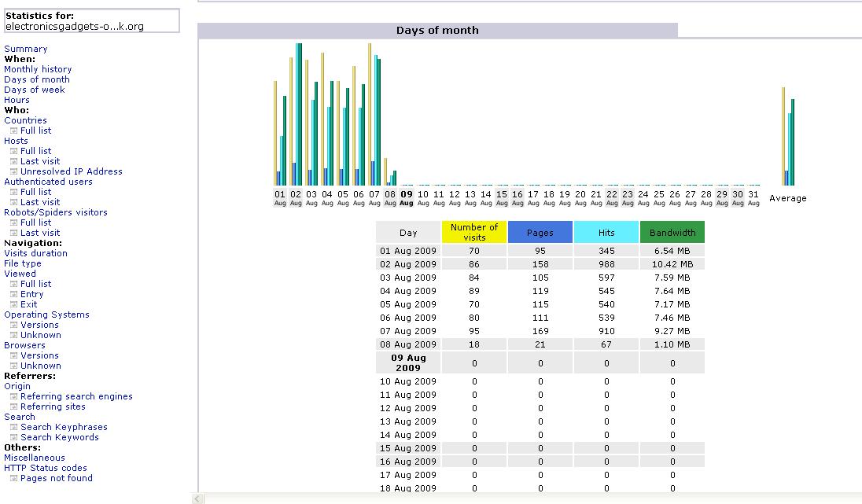This screenshot has height=504, width=862.
Task: View the Visits duration report
Action: coord(35,253)
